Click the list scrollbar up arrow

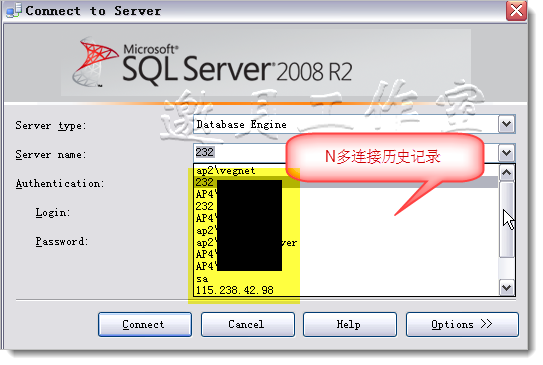point(507,172)
